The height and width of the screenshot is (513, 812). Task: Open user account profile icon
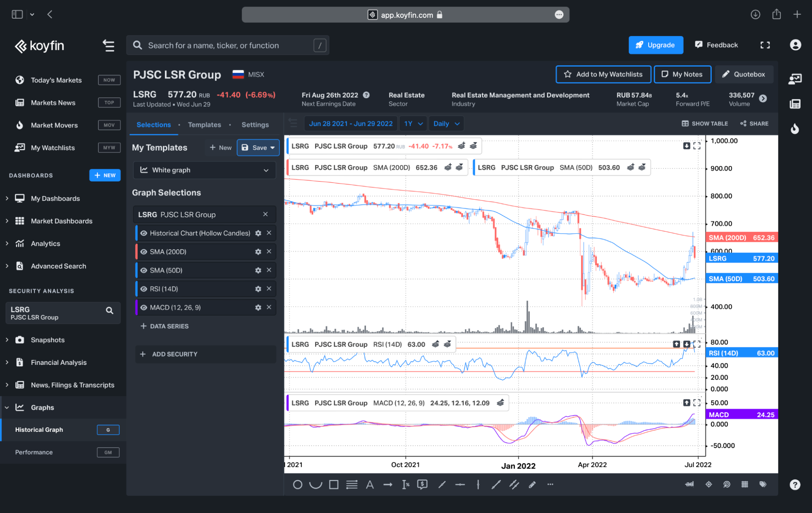coord(795,45)
